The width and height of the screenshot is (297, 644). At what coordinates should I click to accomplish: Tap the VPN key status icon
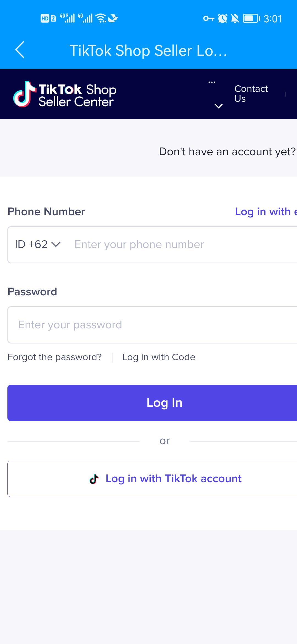click(x=208, y=19)
